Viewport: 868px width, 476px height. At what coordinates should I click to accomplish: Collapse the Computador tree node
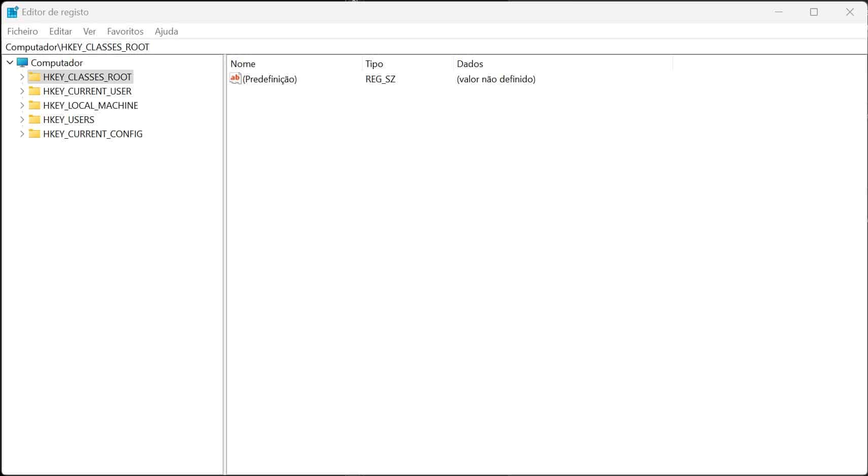coord(10,62)
